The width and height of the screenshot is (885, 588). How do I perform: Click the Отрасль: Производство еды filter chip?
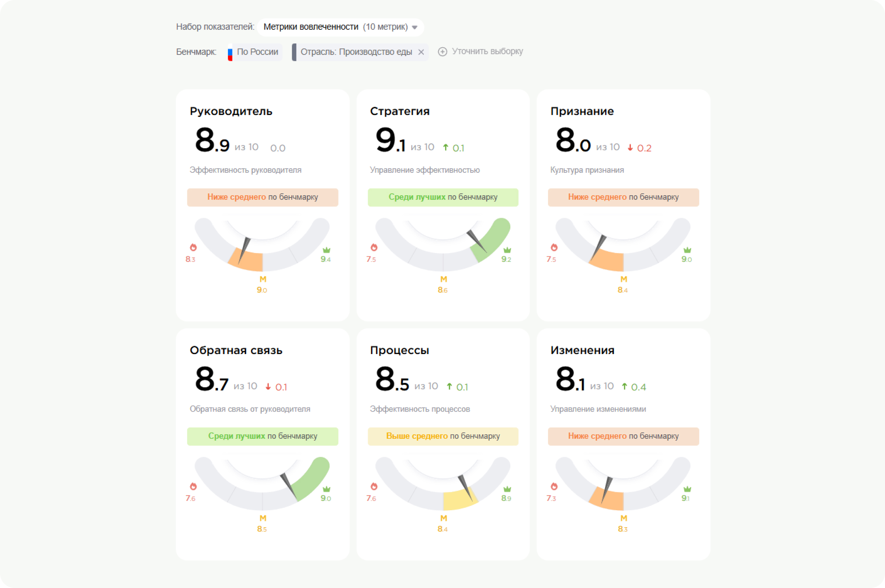coord(356,52)
